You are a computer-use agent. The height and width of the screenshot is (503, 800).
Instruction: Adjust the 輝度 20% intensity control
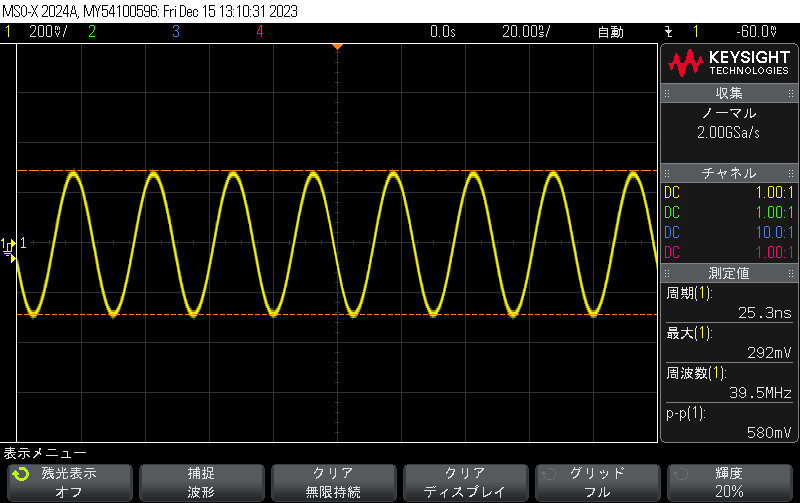click(729, 482)
